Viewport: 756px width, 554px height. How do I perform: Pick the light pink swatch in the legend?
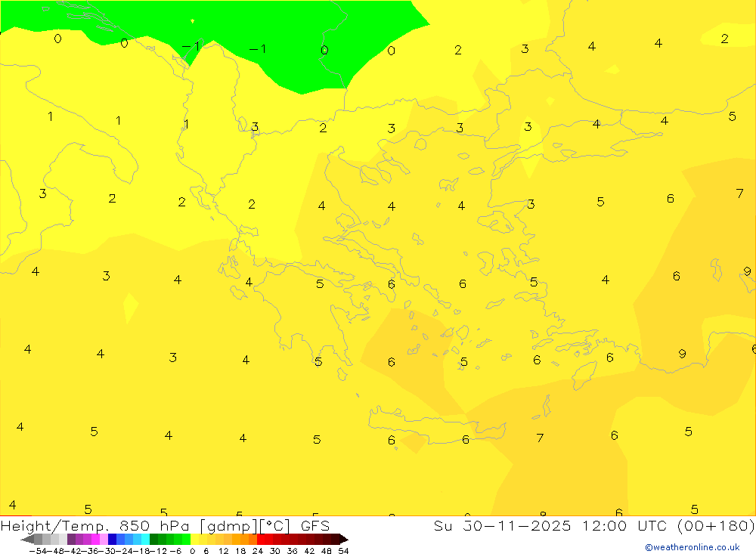[104, 540]
